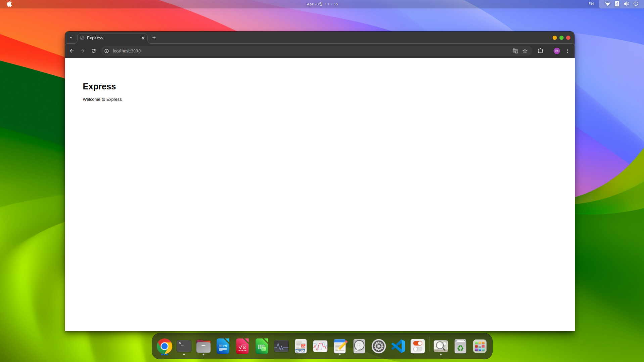Open the Tweaks toggle-switch app in dock
This screenshot has width=644, height=362.
point(418,346)
